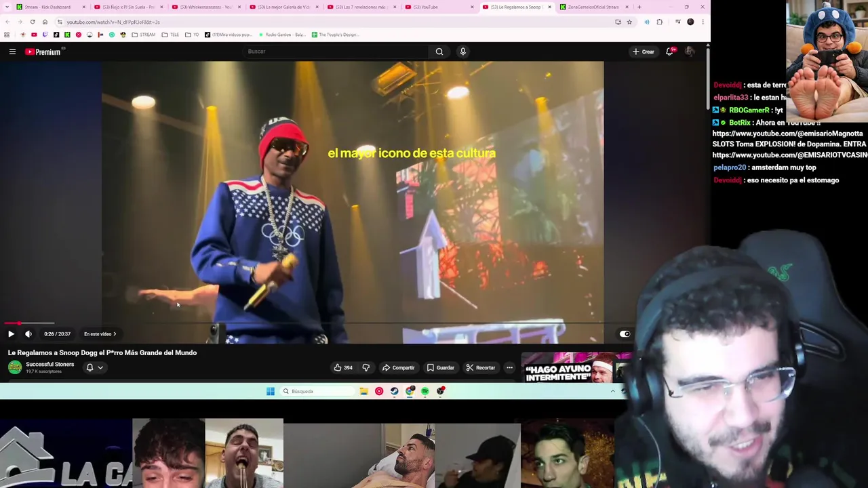This screenshot has width=868, height=488.
Task: Start voice search with microphone
Action: click(x=462, y=52)
